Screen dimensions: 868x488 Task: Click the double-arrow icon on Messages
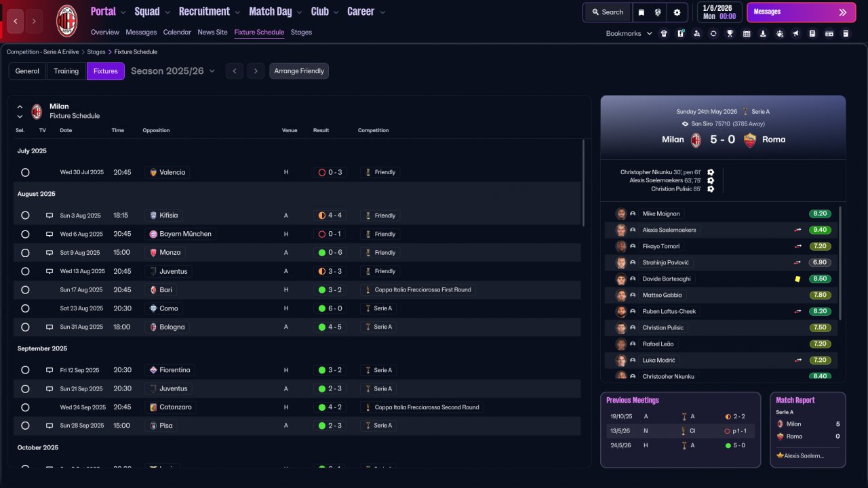point(842,12)
